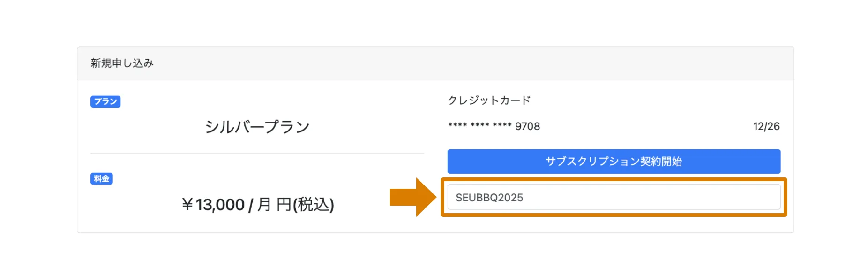The width and height of the screenshot is (868, 262).
Task: Click the blank gap between card number and expiry
Action: point(647,126)
